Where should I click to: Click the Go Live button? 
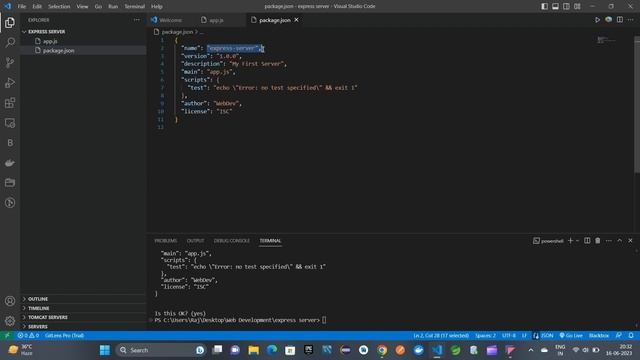coord(571,336)
